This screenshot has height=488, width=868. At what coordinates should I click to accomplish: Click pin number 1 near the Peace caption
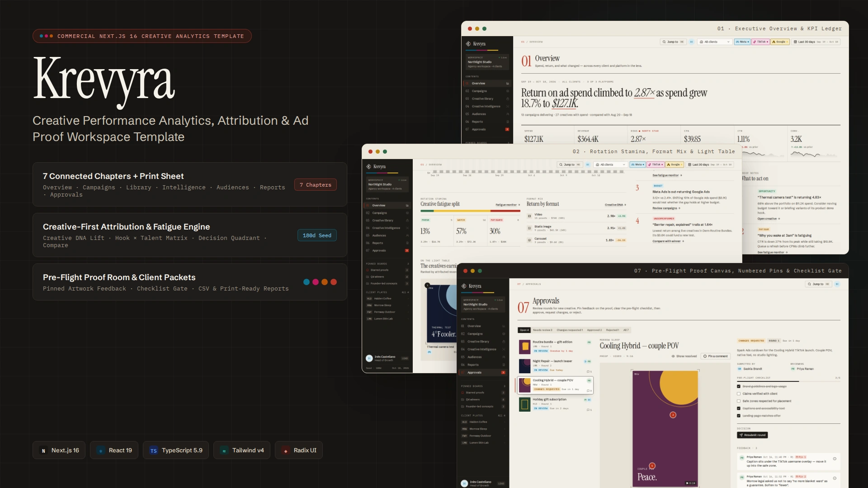click(x=652, y=466)
